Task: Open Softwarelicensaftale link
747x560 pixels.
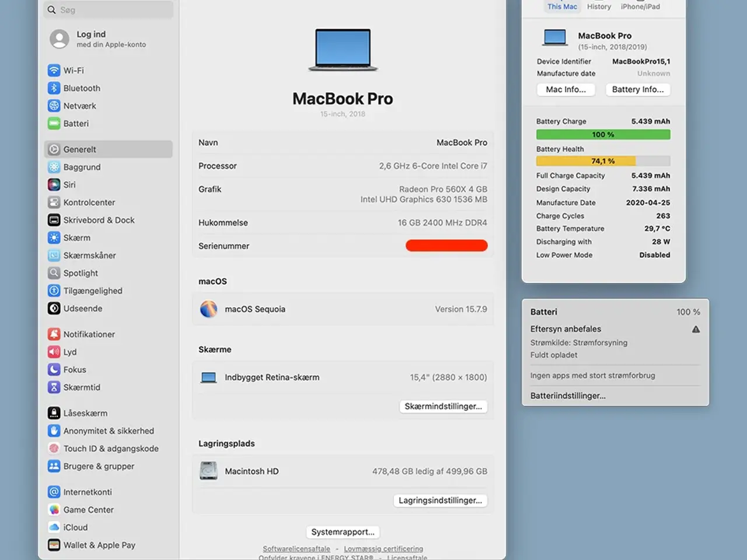Action: click(x=296, y=549)
